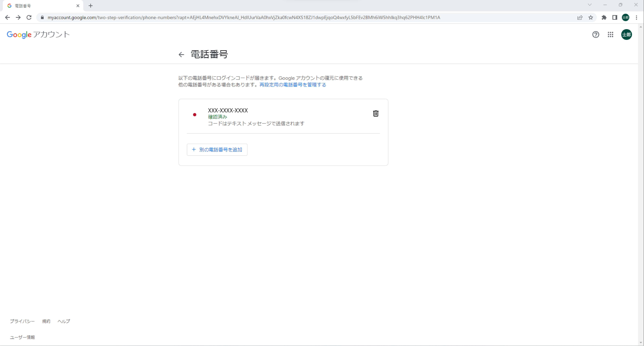The height and width of the screenshot is (346, 644).
Task: Navigate browser back
Action: point(8,17)
